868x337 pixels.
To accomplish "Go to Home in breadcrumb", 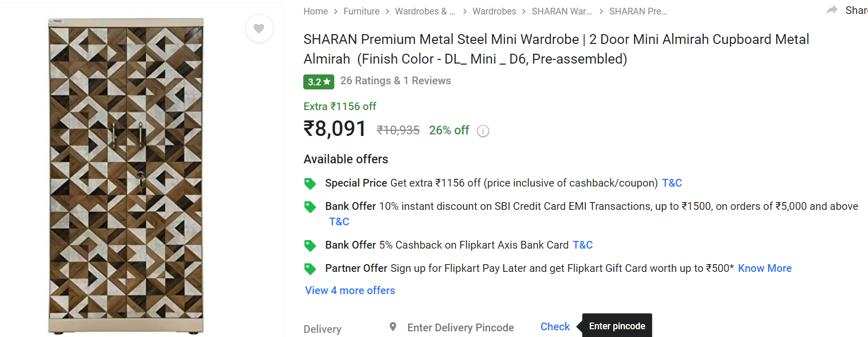I will (315, 11).
